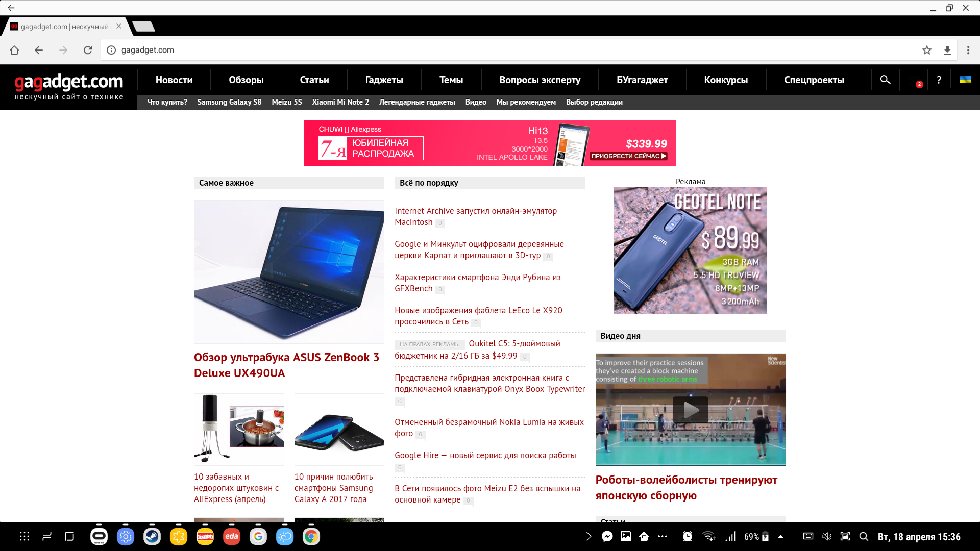View site info icon in address bar

(x=111, y=50)
